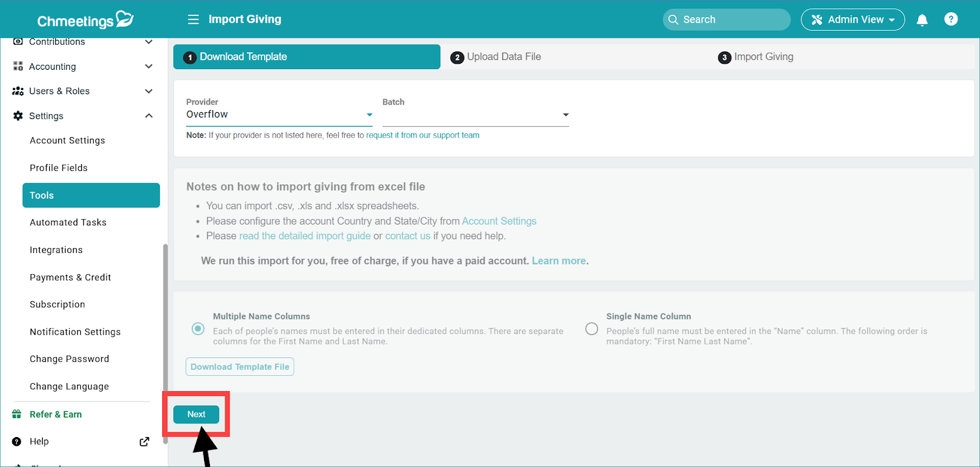Image resolution: width=980 pixels, height=467 pixels.
Task: Select the Multiple Name Columns option
Action: click(x=198, y=329)
